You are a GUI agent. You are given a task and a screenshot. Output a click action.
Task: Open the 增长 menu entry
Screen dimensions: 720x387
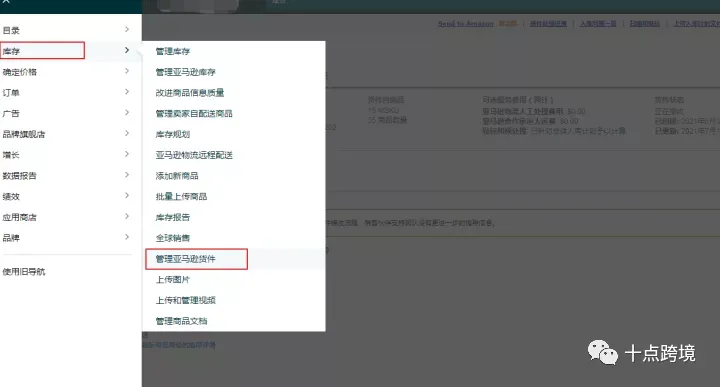coord(11,155)
